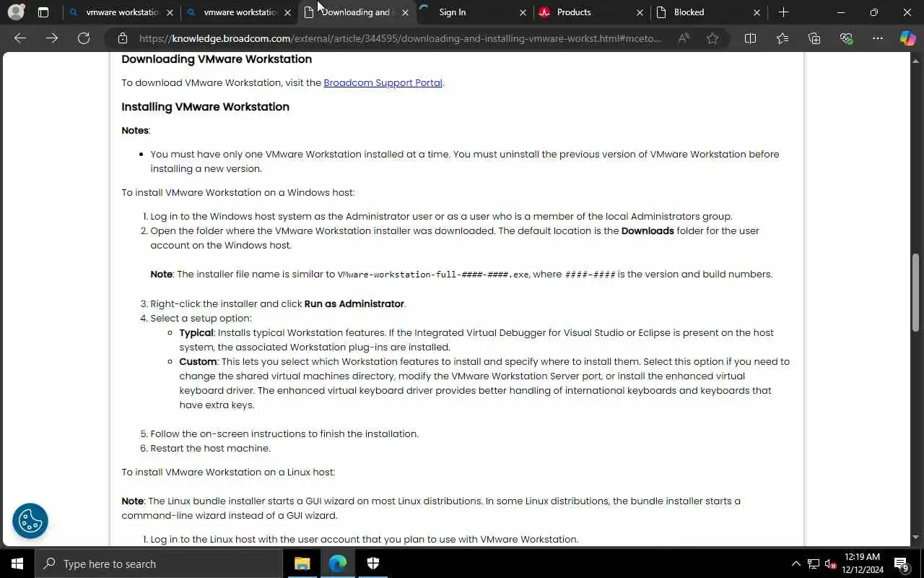The image size is (924, 578).
Task: Click the address bar URL field
Action: (400, 38)
